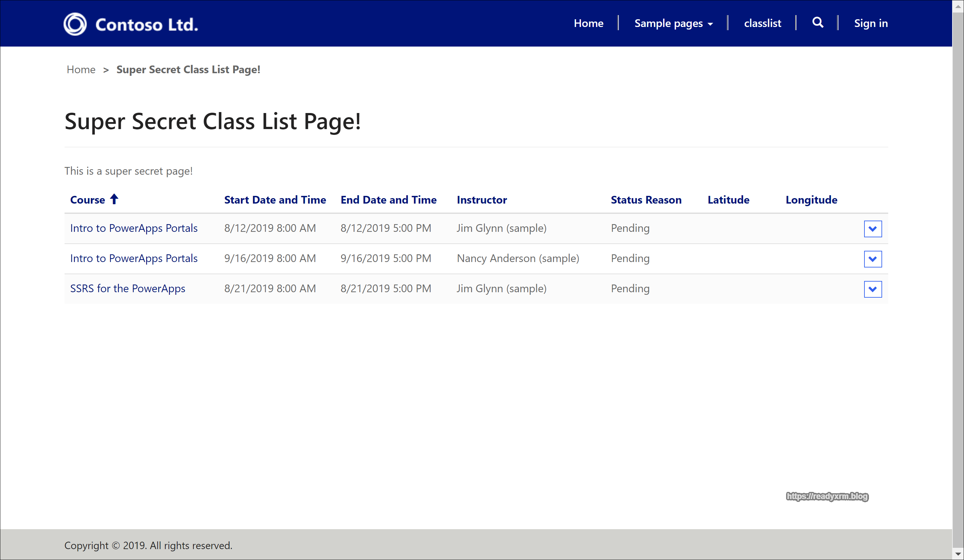Open SSRS for the PowerApps course link
The height and width of the screenshot is (560, 964).
pos(127,289)
